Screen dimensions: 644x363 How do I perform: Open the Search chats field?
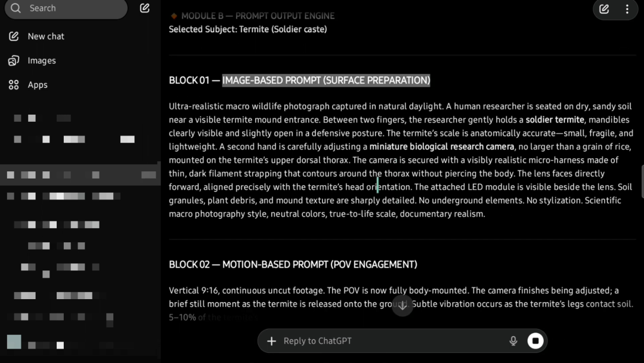(72, 8)
